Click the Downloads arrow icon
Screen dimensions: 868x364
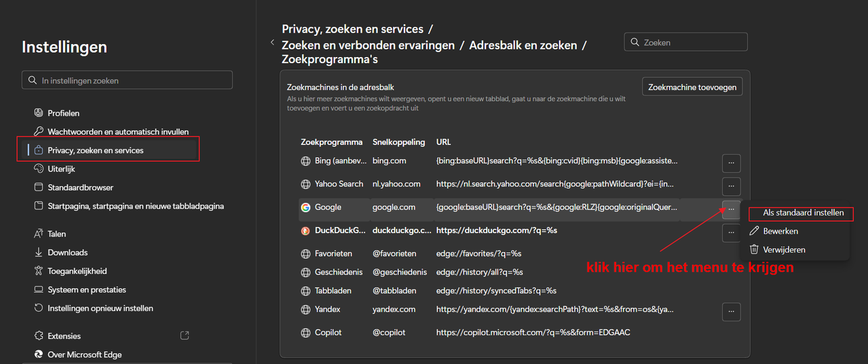(x=39, y=252)
